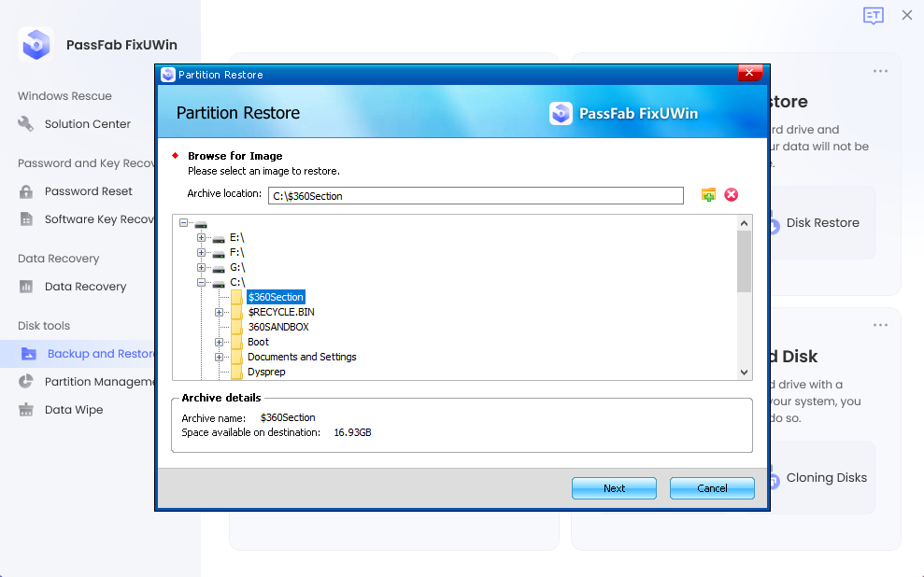
Task: Cancel the Partition Restore dialog
Action: (712, 487)
